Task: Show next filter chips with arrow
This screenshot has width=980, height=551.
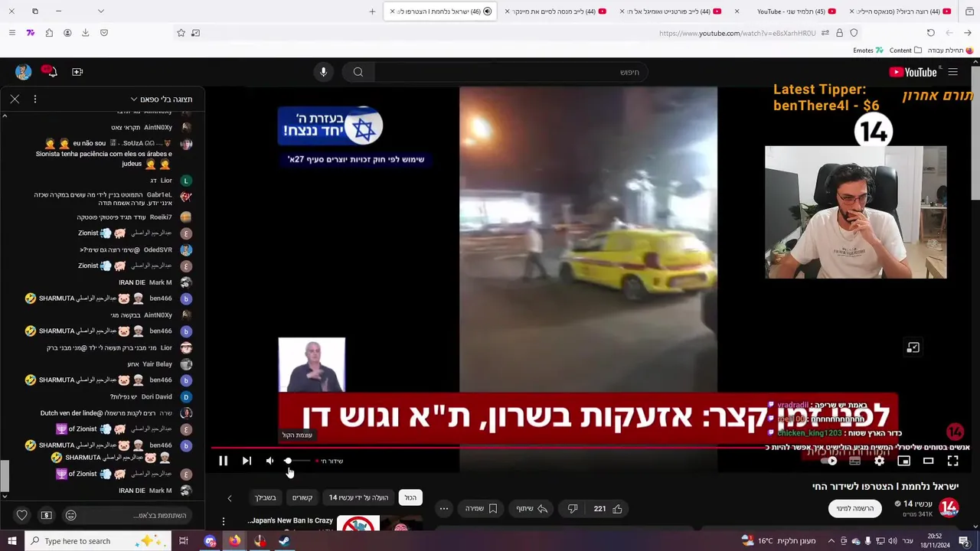Action: (229, 498)
